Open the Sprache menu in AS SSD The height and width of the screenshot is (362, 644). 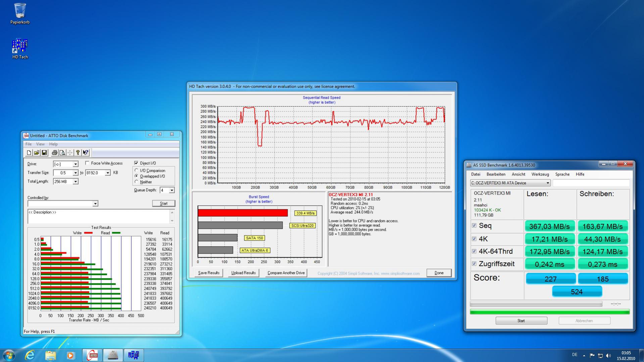pyautogui.click(x=562, y=174)
